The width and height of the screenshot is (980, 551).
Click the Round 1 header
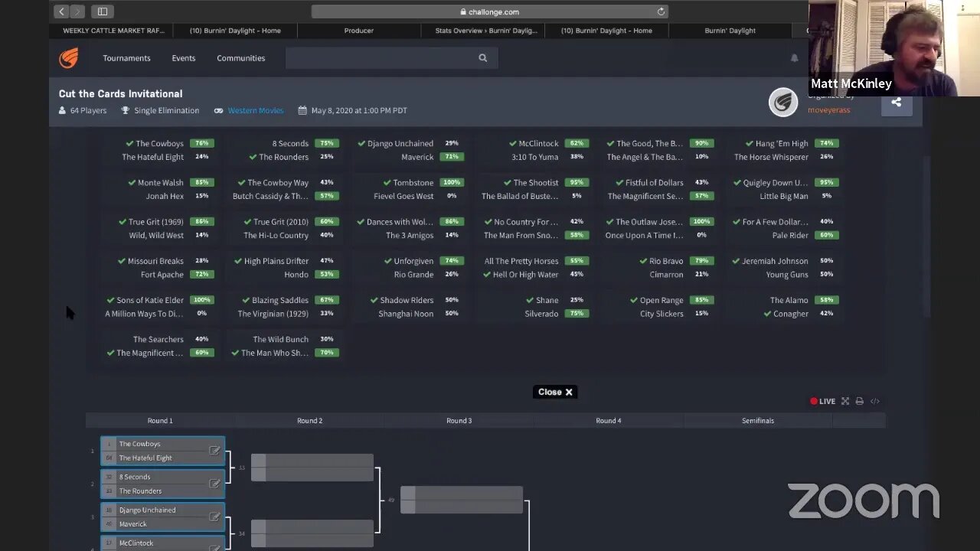pos(160,420)
